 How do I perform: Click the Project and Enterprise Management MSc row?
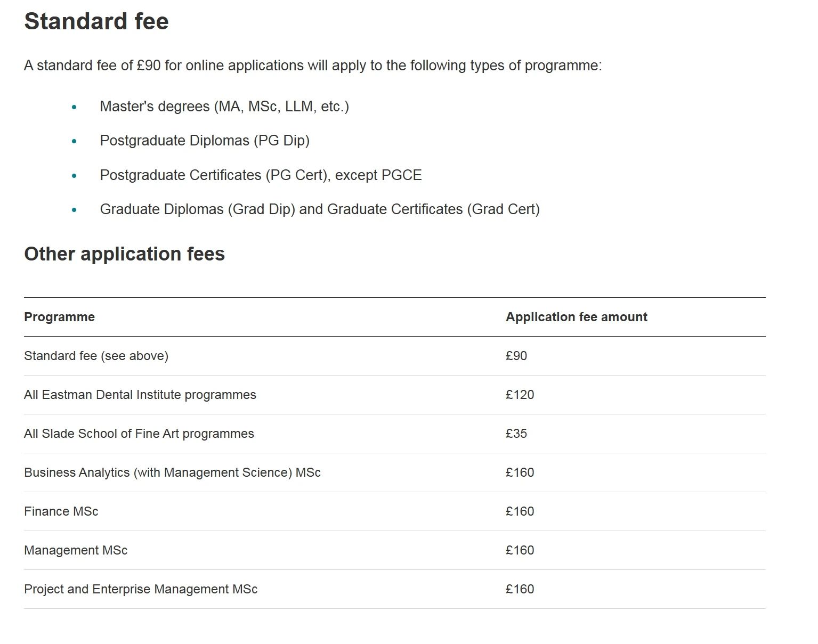coord(395,589)
